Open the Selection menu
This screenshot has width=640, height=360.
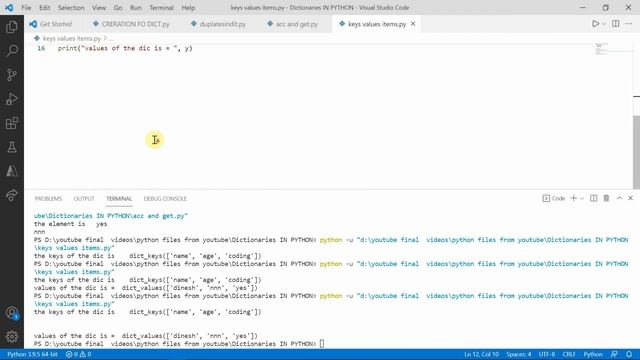[71, 8]
